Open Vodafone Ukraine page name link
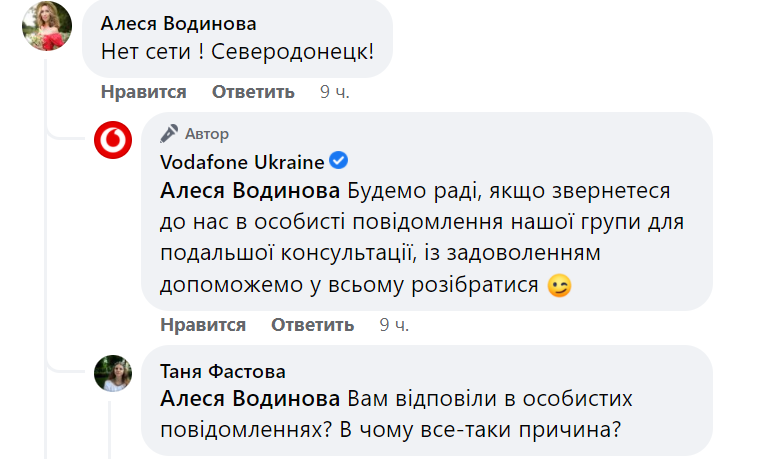This screenshot has width=778, height=459. click(242, 162)
